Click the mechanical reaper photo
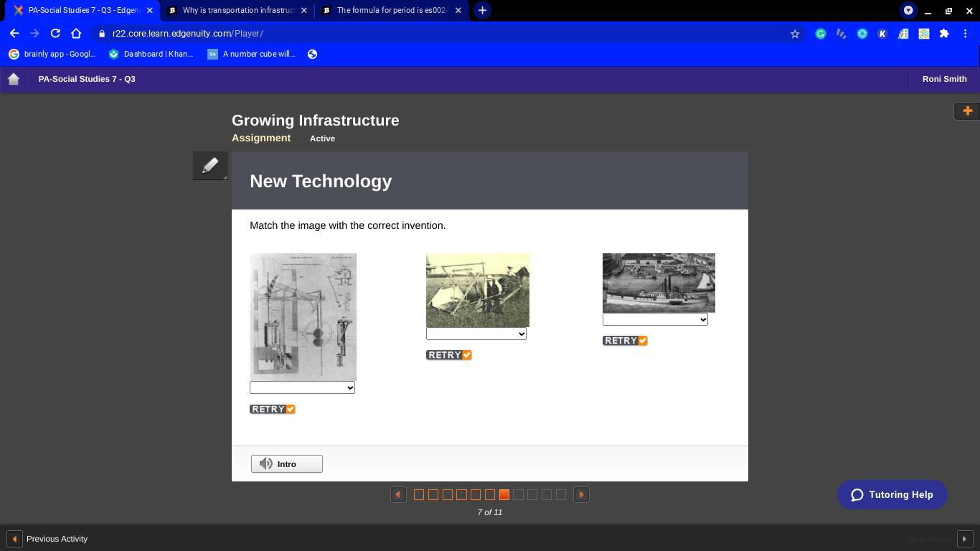980x551 pixels. click(x=478, y=290)
